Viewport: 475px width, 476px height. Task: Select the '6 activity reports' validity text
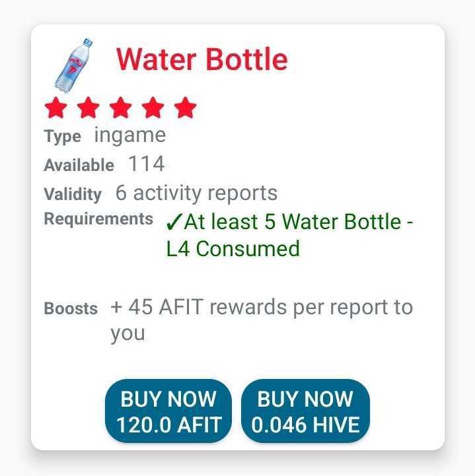pos(196,193)
